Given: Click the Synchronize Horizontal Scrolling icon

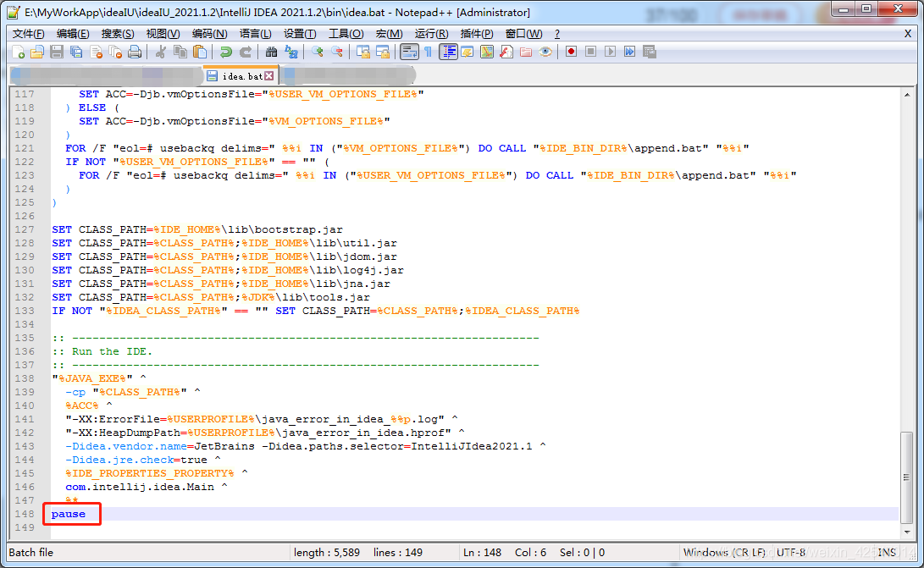Looking at the screenshot, I should coord(383,52).
